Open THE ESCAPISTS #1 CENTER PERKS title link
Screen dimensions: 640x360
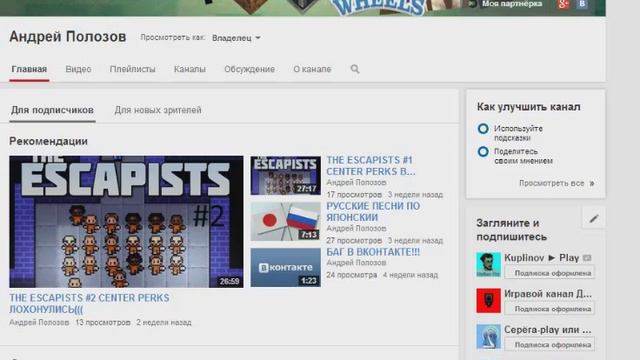pyautogui.click(x=371, y=166)
